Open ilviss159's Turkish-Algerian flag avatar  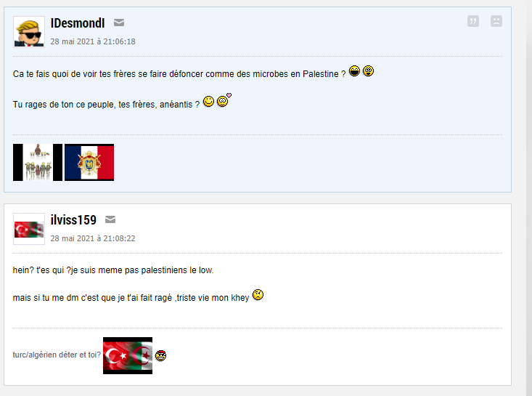pyautogui.click(x=29, y=229)
